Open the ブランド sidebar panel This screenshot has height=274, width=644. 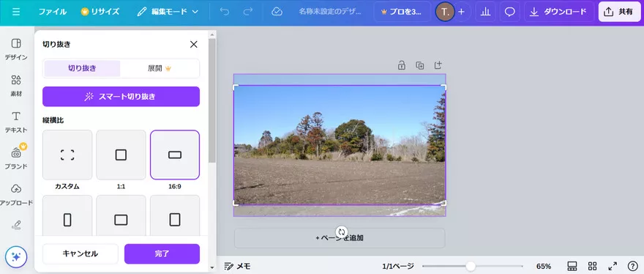pos(16,158)
